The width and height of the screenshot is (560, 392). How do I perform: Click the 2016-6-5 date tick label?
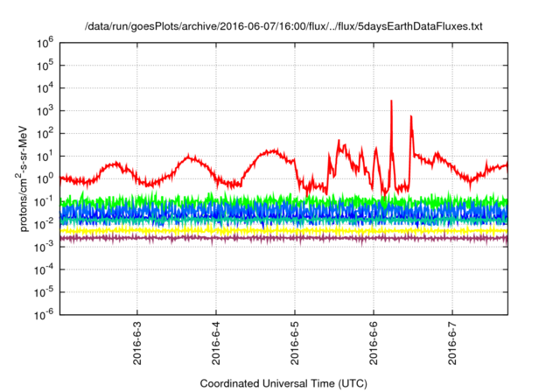pyautogui.click(x=295, y=343)
